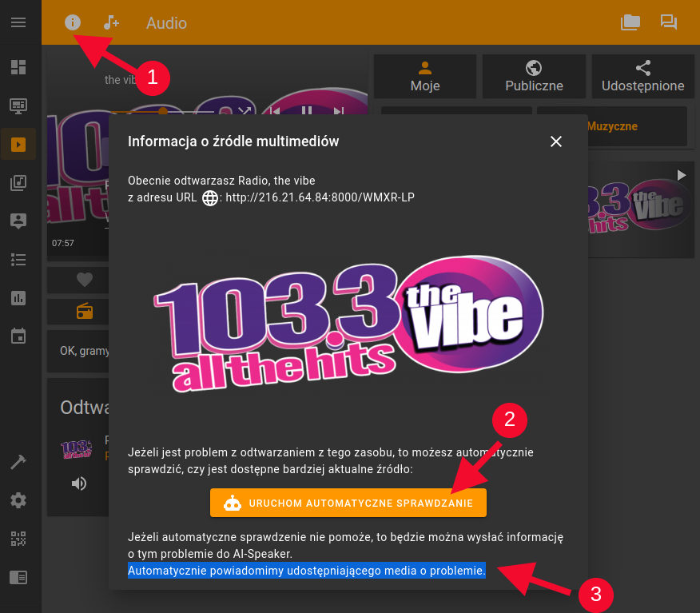Click the stream URL http://216.21.64.84:8000/WMXR-LP
Viewport: 700px width, 613px height.
pos(320,197)
